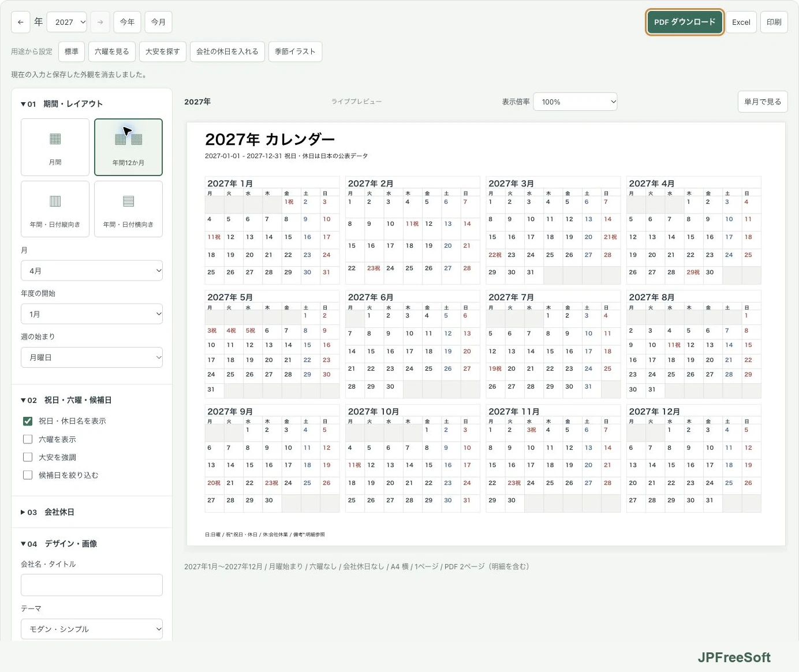Expand the 03 会社休日 section
This screenshot has width=799, height=672.
(47, 512)
